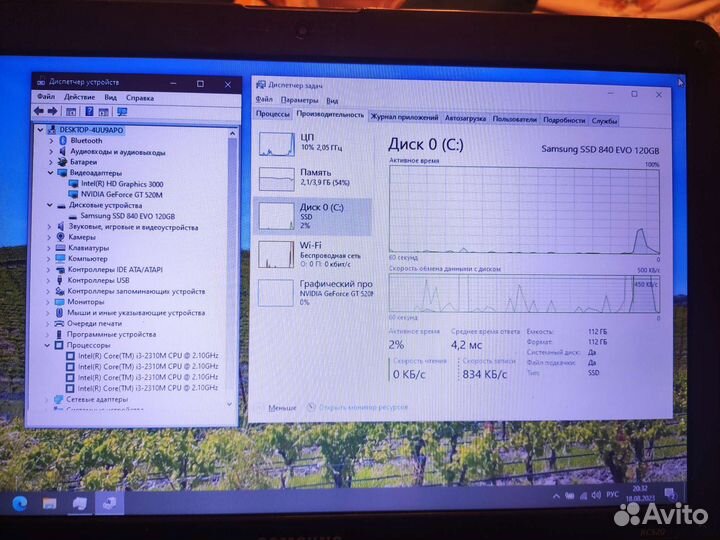Screen dimensions: 720x540
Task: Open the notification center icon
Action: [671, 494]
